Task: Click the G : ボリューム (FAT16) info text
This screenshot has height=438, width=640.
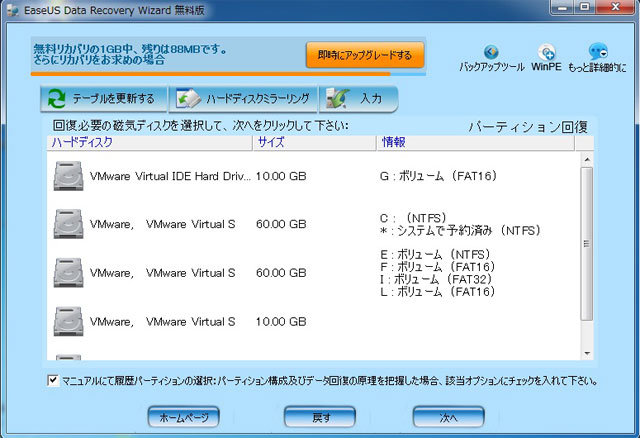Action: click(438, 176)
